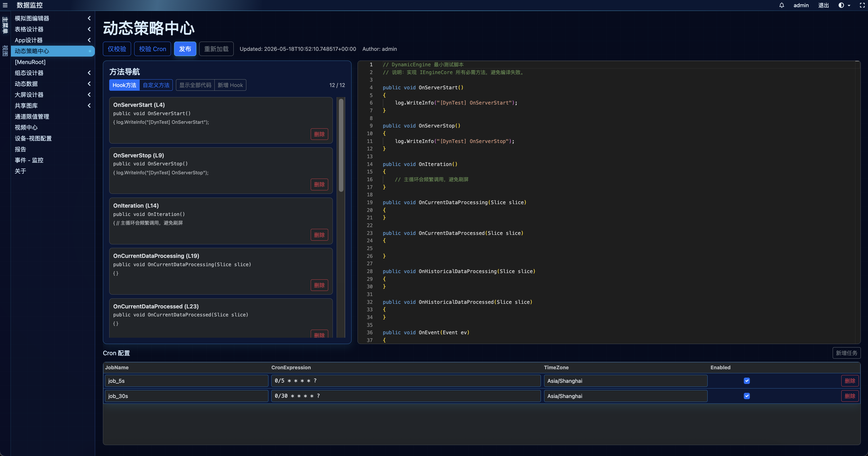
Task: Delete the job_30s cron row
Action: click(850, 396)
